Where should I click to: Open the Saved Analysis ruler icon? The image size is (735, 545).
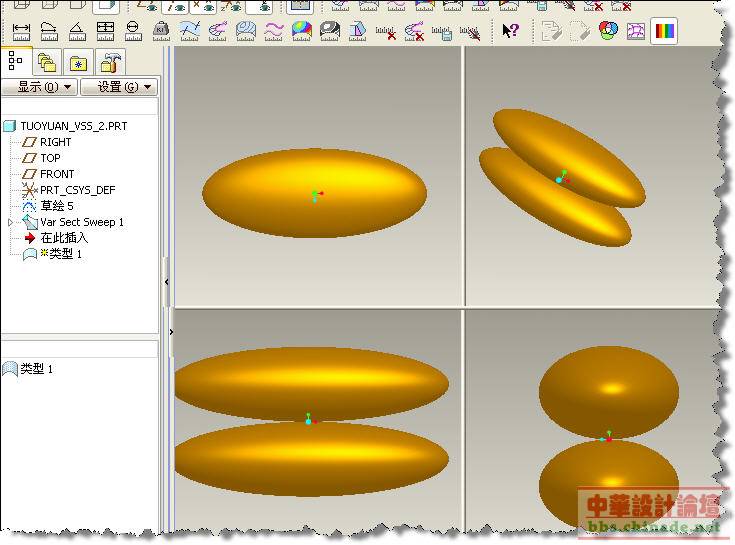pyautogui.click(x=442, y=32)
